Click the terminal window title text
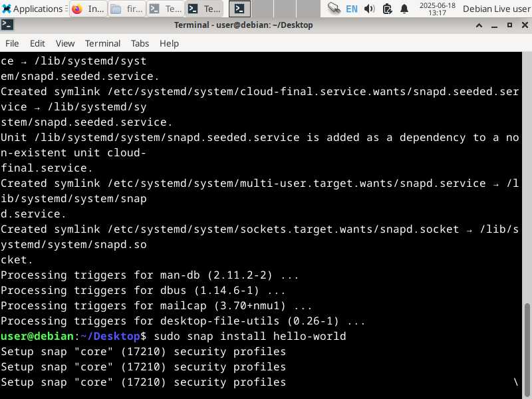This screenshot has height=399, width=532. [243, 25]
